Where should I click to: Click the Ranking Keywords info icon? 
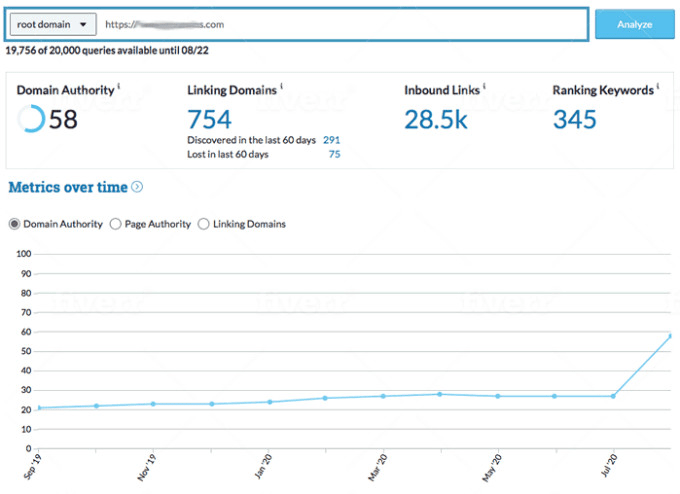coord(656,87)
